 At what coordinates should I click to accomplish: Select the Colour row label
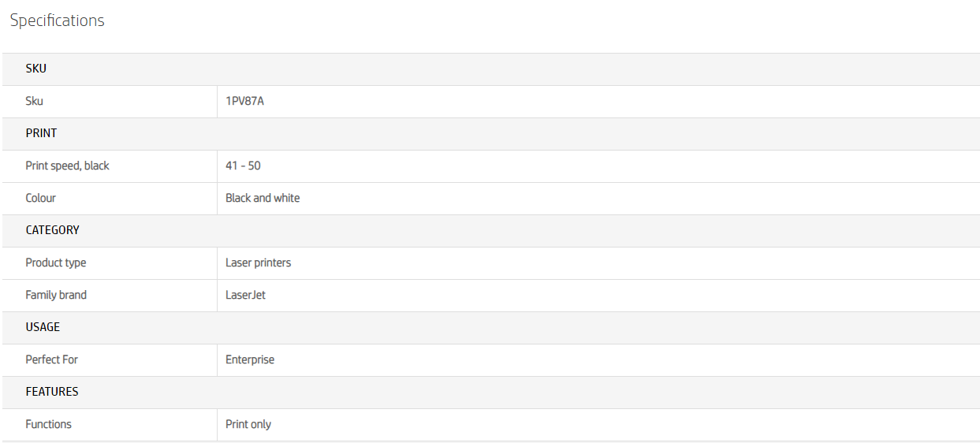click(41, 198)
